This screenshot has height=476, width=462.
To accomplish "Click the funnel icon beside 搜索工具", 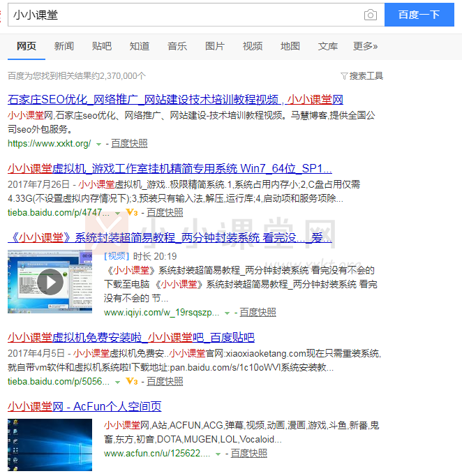I will click(x=344, y=76).
